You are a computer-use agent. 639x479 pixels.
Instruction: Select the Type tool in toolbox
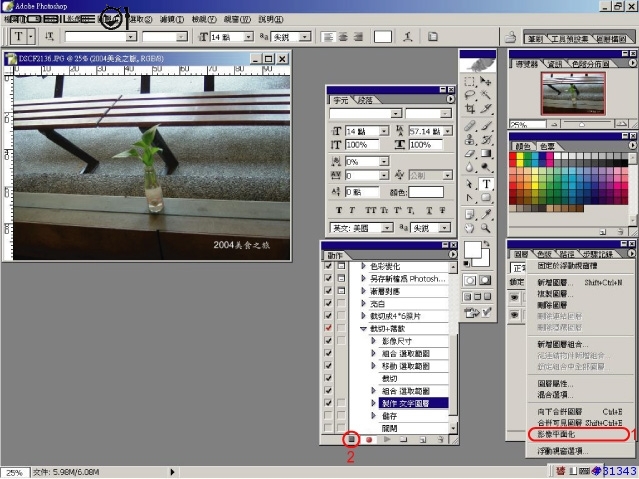[x=486, y=184]
